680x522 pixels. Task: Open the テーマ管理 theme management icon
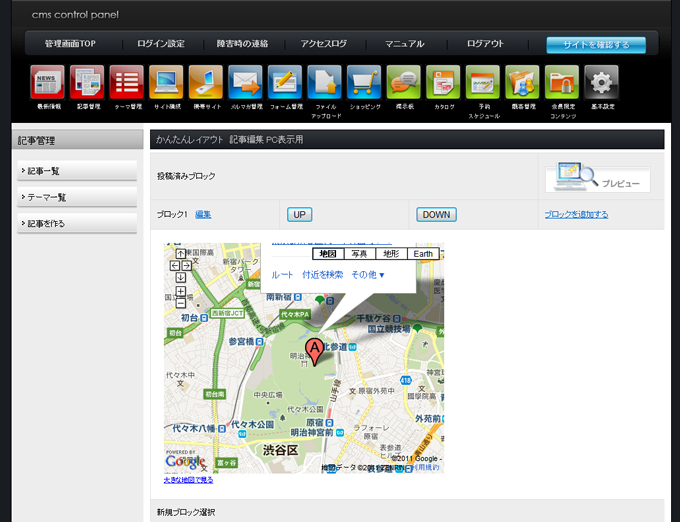[126, 82]
